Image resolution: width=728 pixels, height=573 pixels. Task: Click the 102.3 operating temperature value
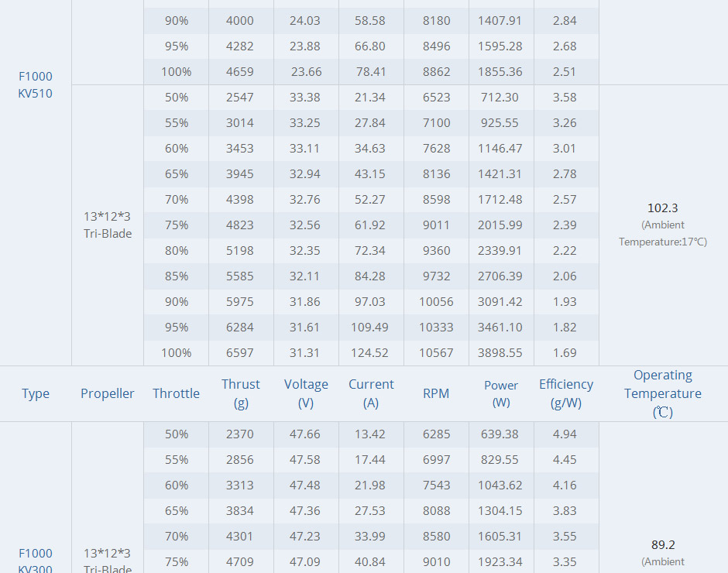pyautogui.click(x=663, y=208)
